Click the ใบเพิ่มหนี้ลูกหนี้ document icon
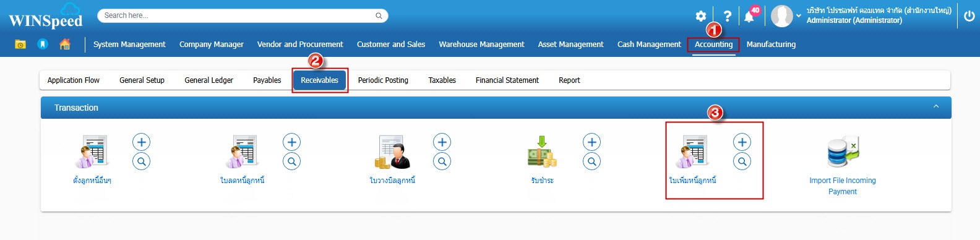This screenshot has height=240, width=980. tap(692, 152)
